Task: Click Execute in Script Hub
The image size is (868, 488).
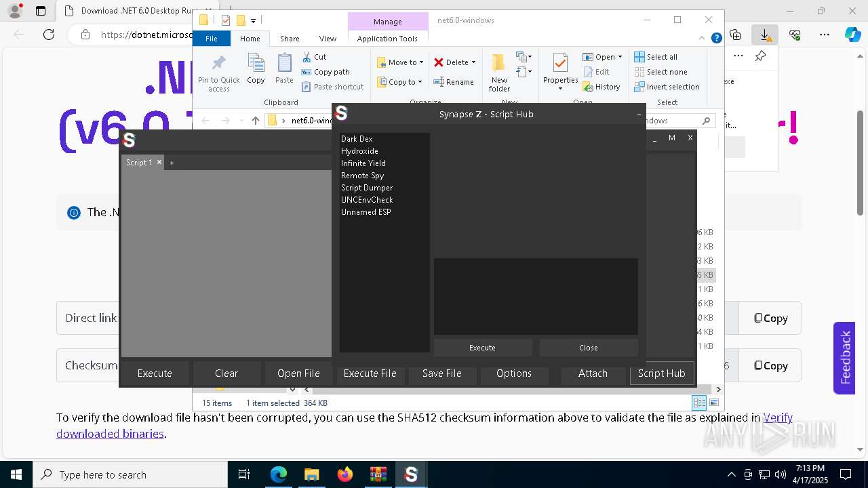Action: pyautogui.click(x=482, y=348)
